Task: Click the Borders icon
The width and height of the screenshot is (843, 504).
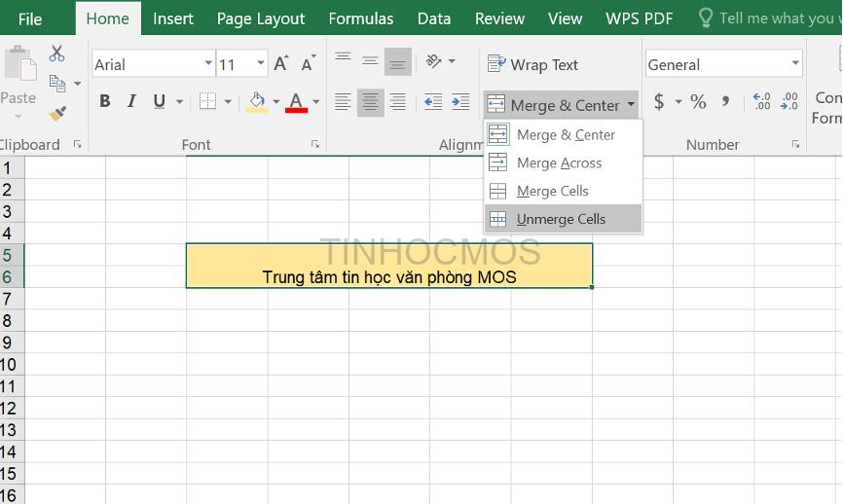Action: 207,101
